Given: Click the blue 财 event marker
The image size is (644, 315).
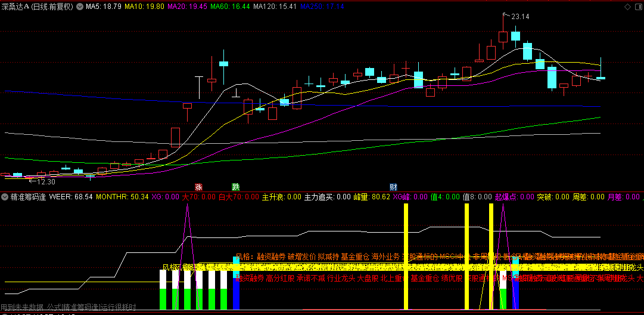Looking at the screenshot, I should click(393, 187).
